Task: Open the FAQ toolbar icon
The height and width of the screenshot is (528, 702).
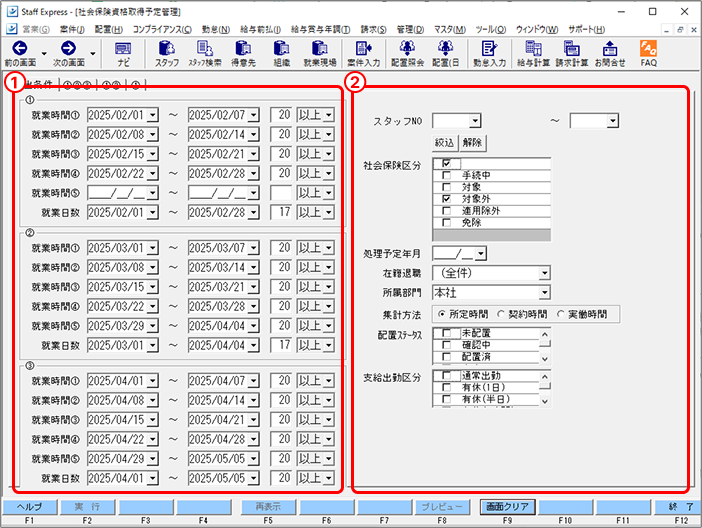Action: [x=648, y=48]
